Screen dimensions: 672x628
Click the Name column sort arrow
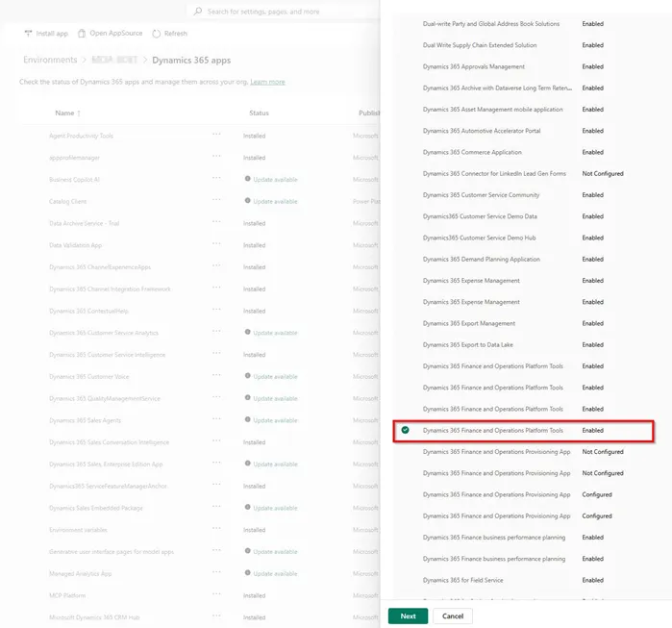[x=79, y=113]
